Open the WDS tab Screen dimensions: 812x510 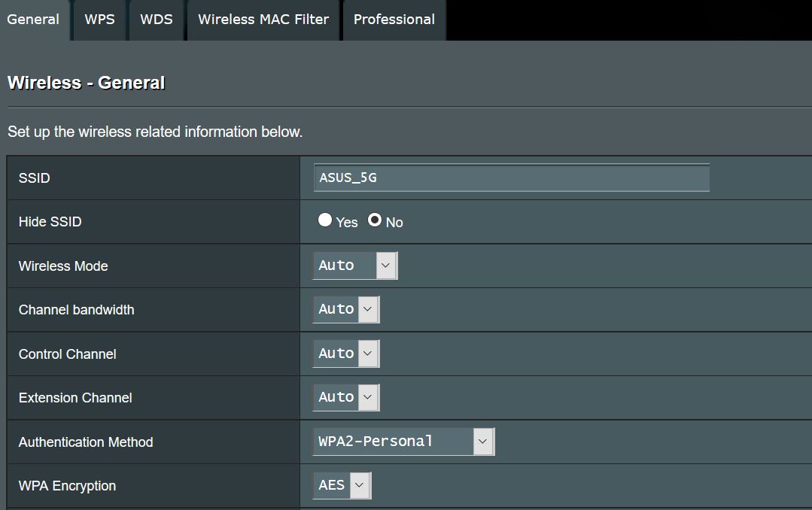[x=156, y=20]
